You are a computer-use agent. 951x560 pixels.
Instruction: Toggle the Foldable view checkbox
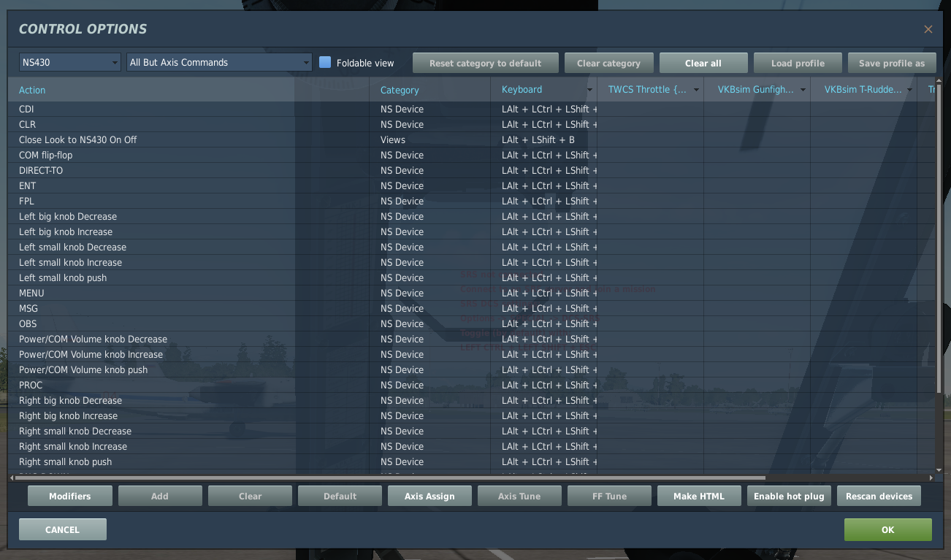[326, 63]
